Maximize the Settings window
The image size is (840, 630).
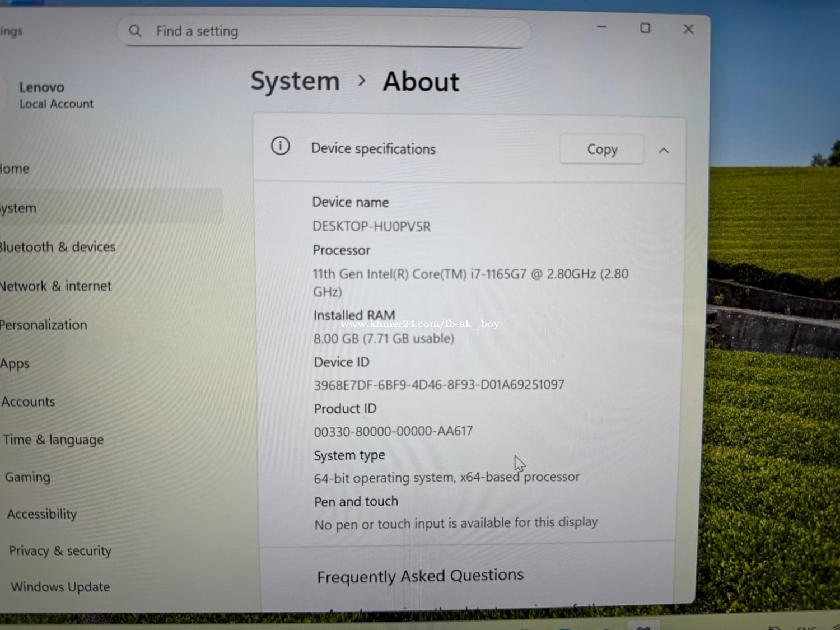pos(645,28)
